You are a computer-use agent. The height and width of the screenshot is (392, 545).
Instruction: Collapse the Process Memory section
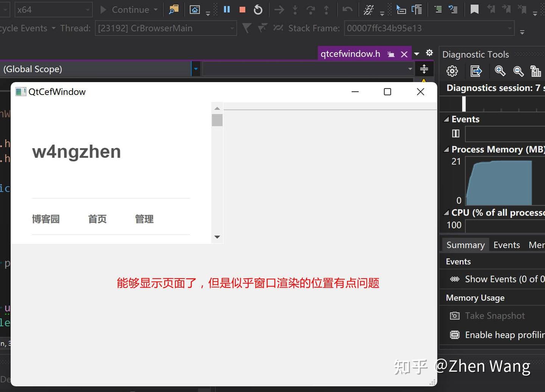(446, 149)
